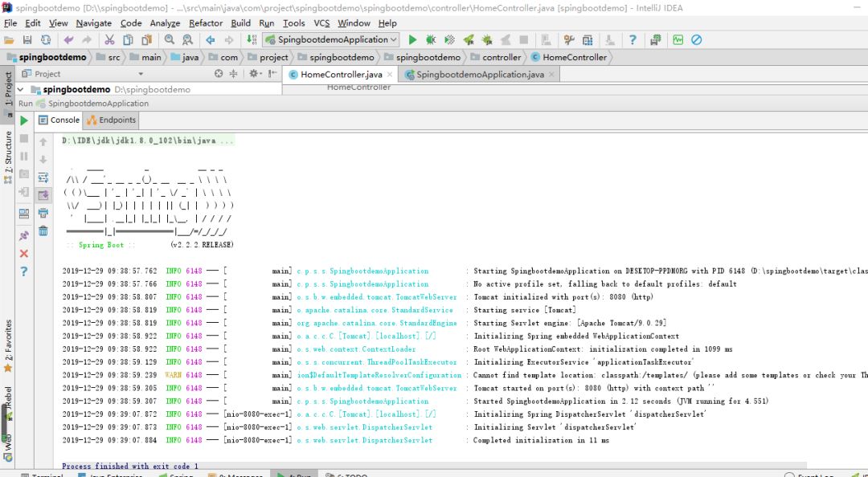Run with coverage toolbar icon
Image resolution: width=868 pixels, height=477 pixels.
(449, 40)
